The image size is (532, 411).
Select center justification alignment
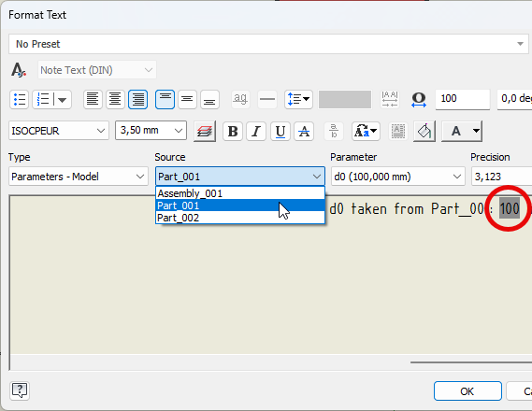(x=115, y=100)
